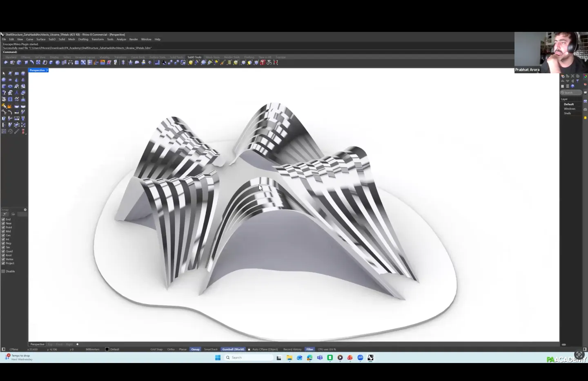Open File Explorer from the taskbar

point(289,358)
